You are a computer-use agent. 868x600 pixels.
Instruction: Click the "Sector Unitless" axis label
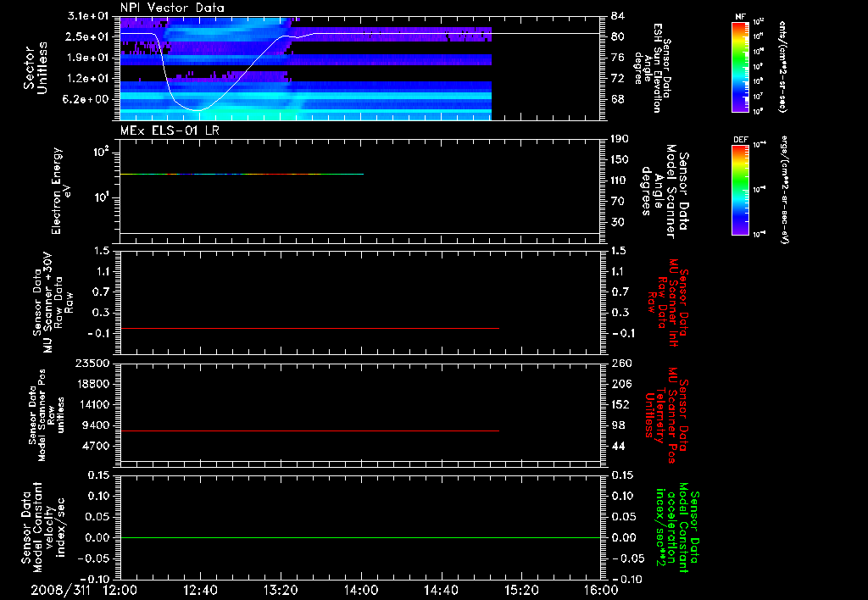36,68
